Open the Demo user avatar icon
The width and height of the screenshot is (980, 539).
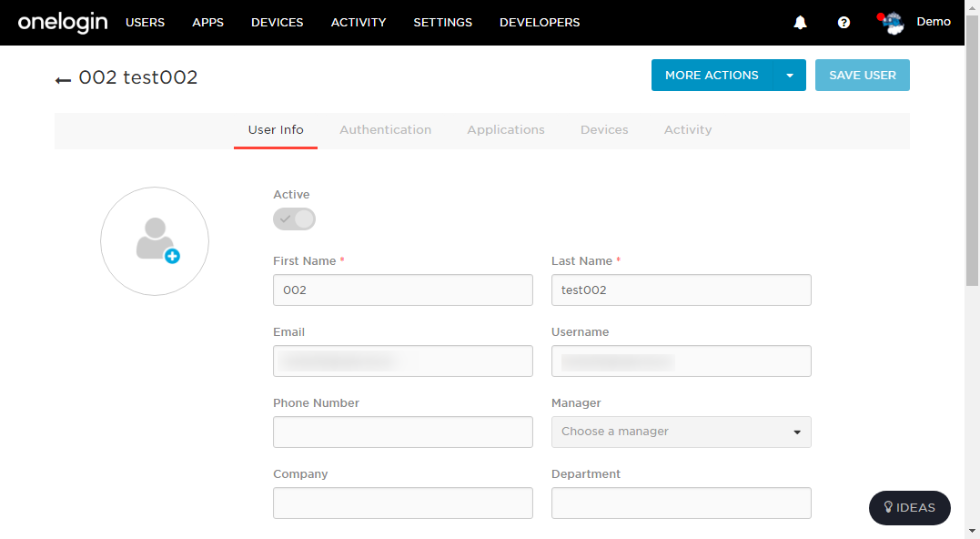891,23
